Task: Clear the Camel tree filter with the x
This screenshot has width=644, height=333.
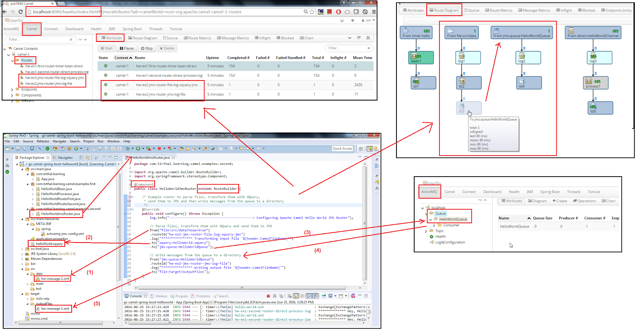Action: coord(71,39)
